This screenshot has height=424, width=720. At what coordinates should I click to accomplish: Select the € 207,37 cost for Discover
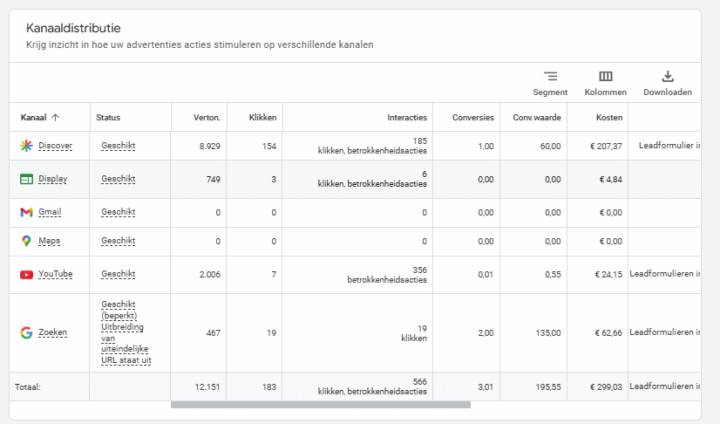(606, 146)
